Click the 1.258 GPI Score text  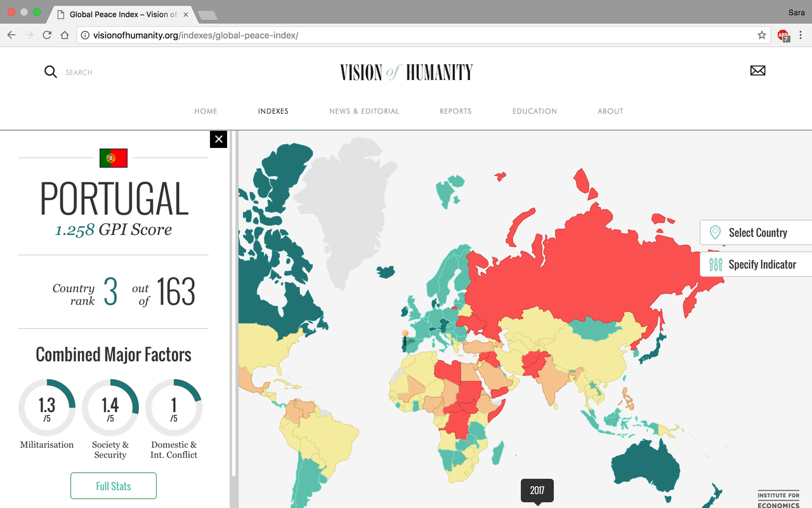point(114,229)
